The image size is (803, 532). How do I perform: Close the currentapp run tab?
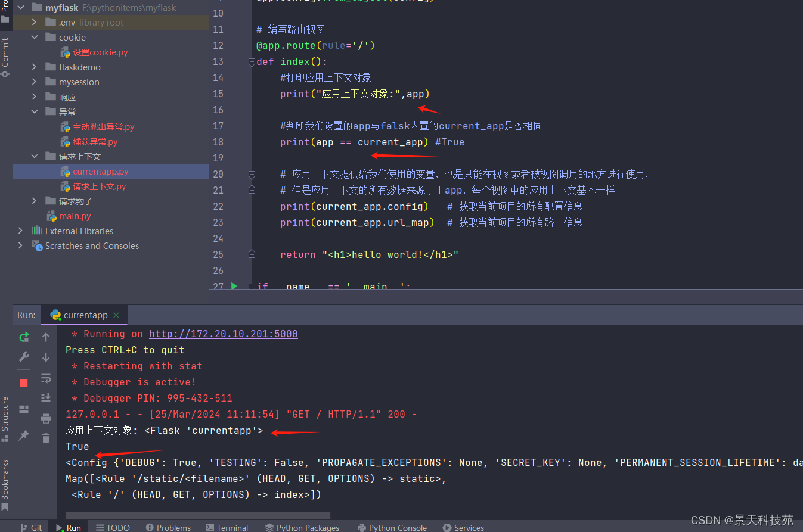coord(116,315)
